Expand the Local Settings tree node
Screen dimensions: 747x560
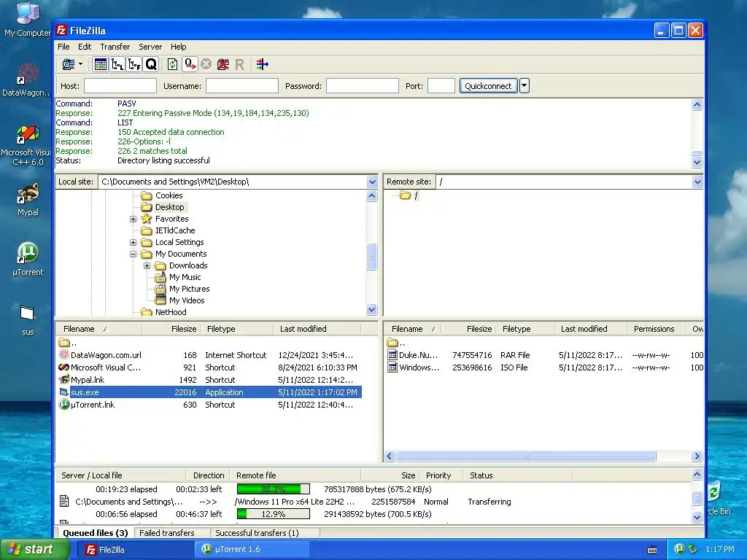pyautogui.click(x=133, y=242)
